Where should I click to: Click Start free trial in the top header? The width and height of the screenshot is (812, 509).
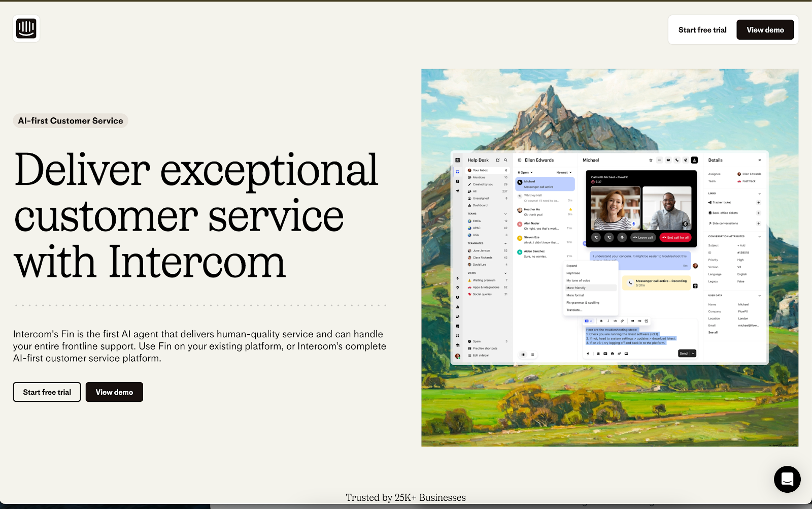click(x=702, y=30)
